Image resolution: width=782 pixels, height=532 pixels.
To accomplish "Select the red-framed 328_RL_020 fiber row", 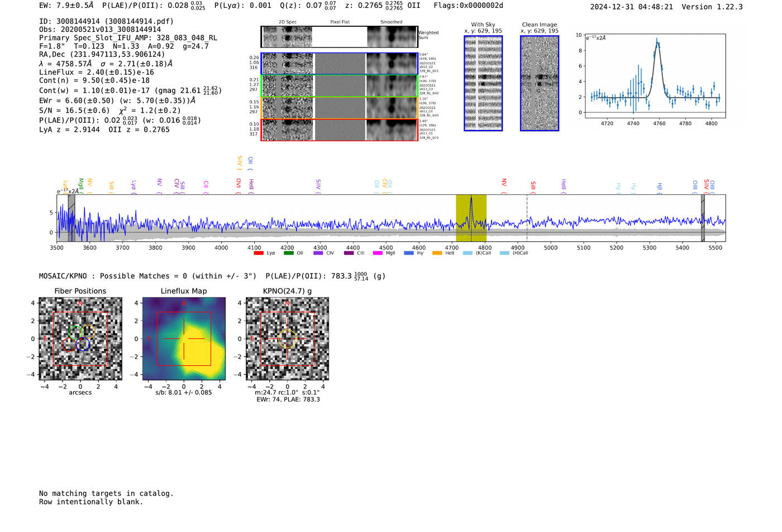I will [x=340, y=130].
